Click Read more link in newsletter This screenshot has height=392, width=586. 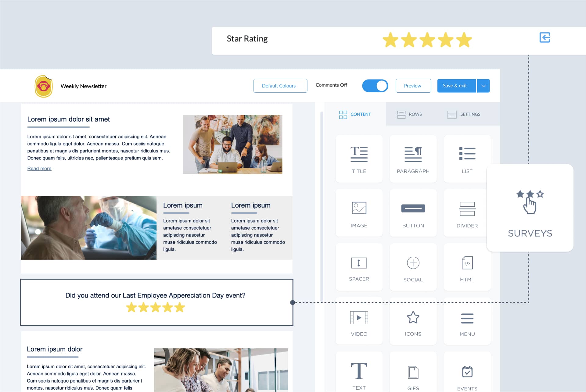(x=39, y=169)
